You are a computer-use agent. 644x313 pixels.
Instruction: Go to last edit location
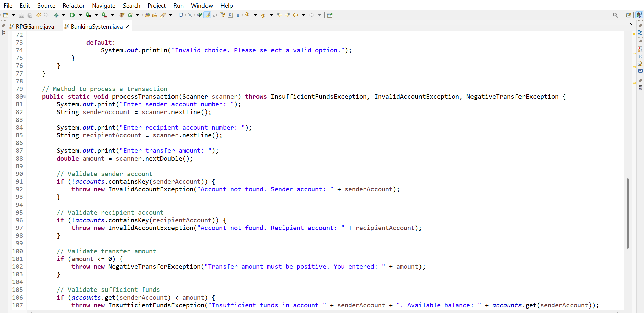[280, 15]
